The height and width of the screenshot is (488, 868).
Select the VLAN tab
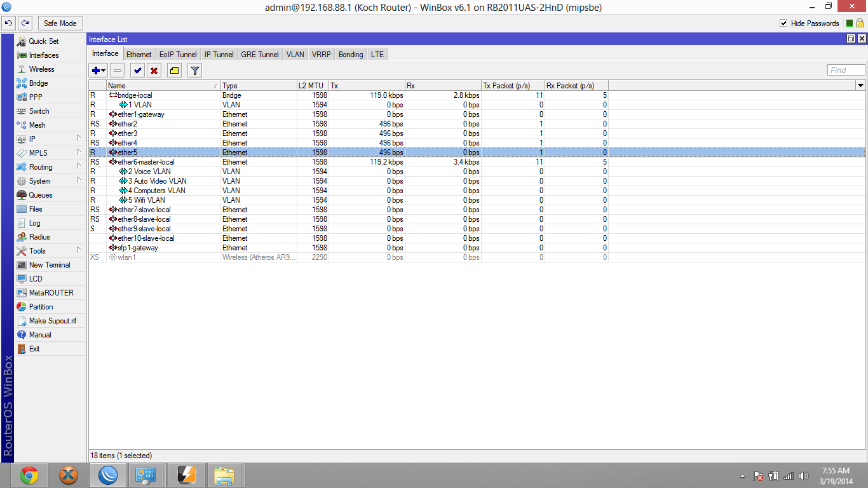295,55
